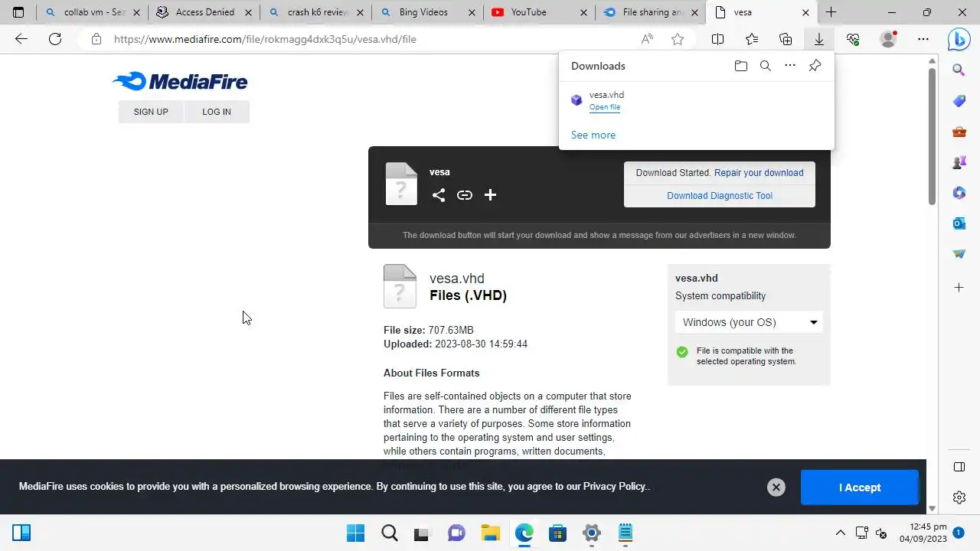Pin the Downloads panel
This screenshot has height=551, width=980.
pos(815,66)
